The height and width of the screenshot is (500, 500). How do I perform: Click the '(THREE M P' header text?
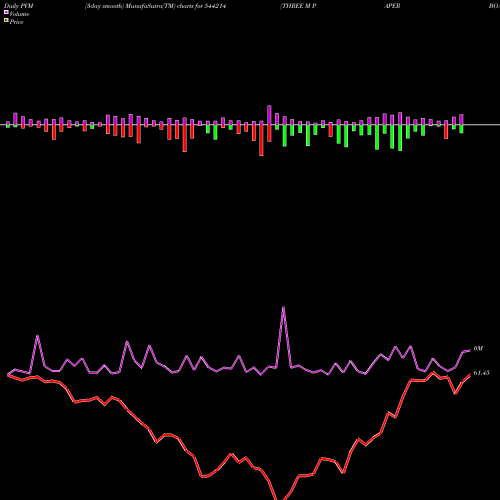pos(298,6)
